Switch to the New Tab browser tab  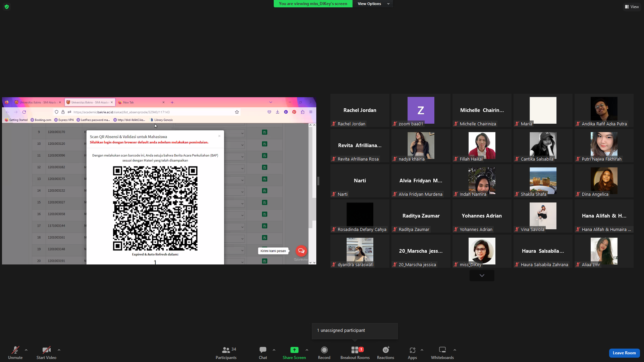(142, 102)
